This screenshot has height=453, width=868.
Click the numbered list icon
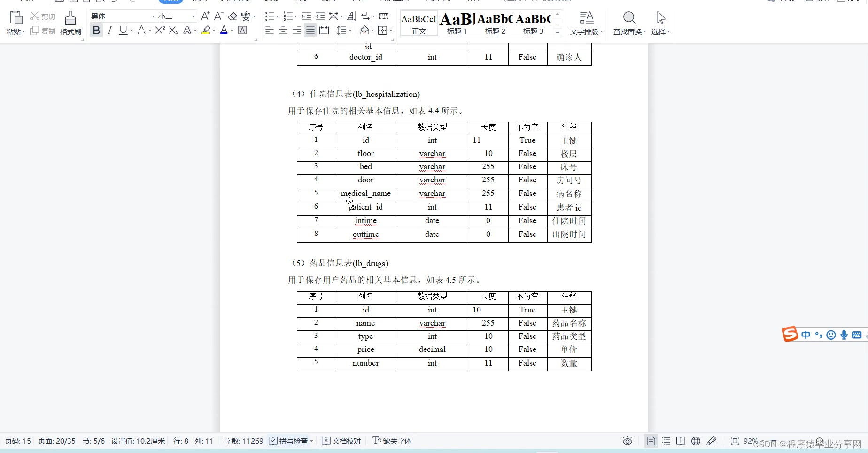[x=288, y=16]
